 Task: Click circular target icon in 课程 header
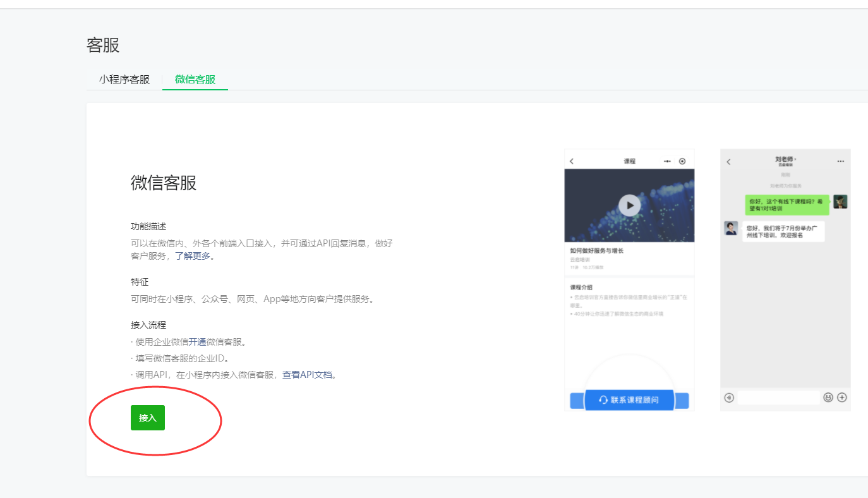point(682,161)
